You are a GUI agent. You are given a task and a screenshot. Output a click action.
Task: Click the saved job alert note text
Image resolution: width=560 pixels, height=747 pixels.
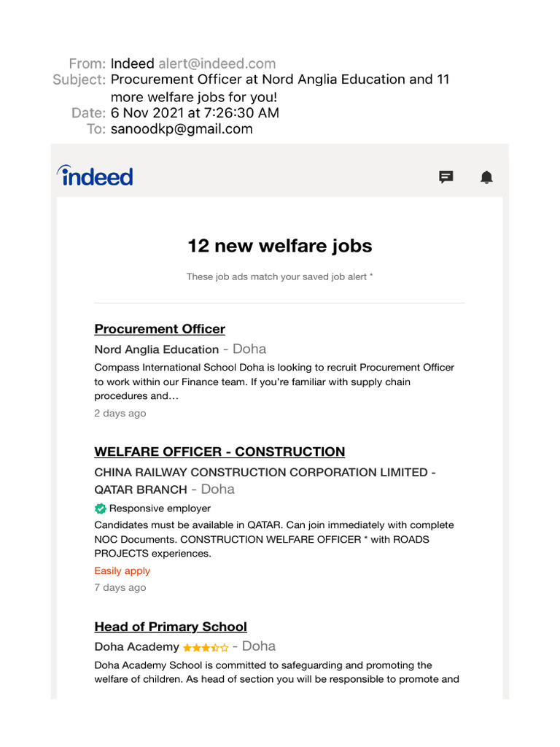[279, 276]
